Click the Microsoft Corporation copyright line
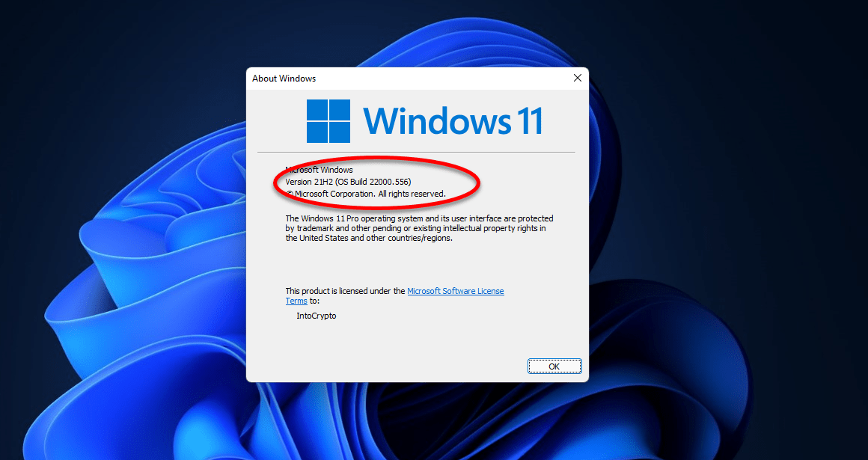 coord(367,194)
